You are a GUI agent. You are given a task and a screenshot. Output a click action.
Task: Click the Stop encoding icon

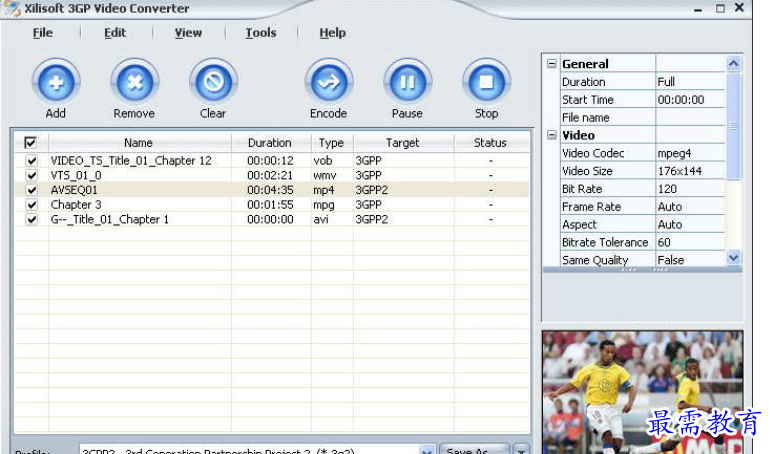click(x=486, y=82)
